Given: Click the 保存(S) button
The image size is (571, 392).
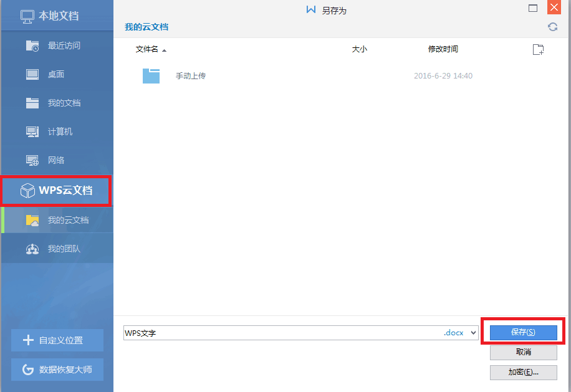Looking at the screenshot, I should tap(523, 332).
